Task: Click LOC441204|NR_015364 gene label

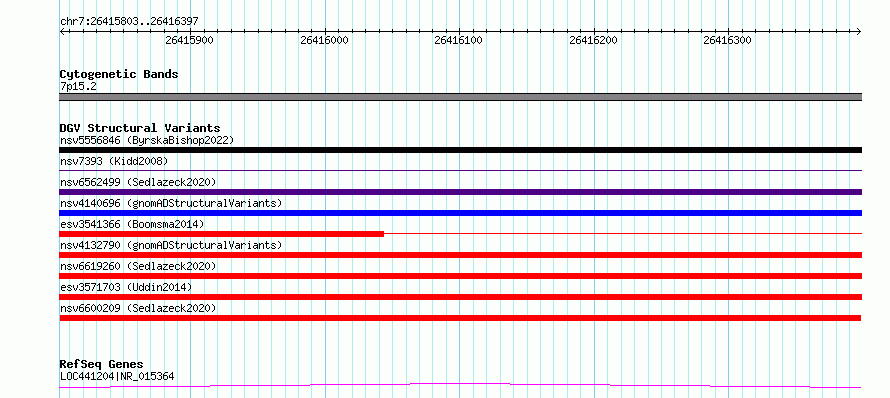Action: tap(117, 376)
